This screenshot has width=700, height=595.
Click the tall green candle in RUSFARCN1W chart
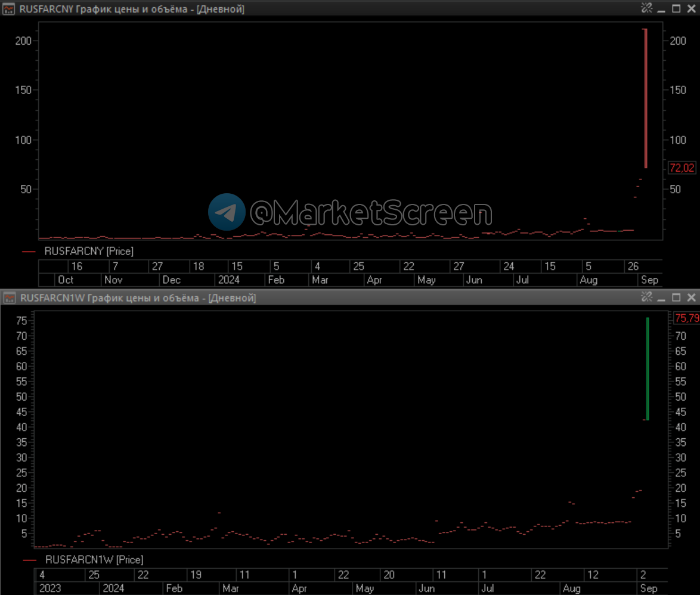(x=648, y=369)
